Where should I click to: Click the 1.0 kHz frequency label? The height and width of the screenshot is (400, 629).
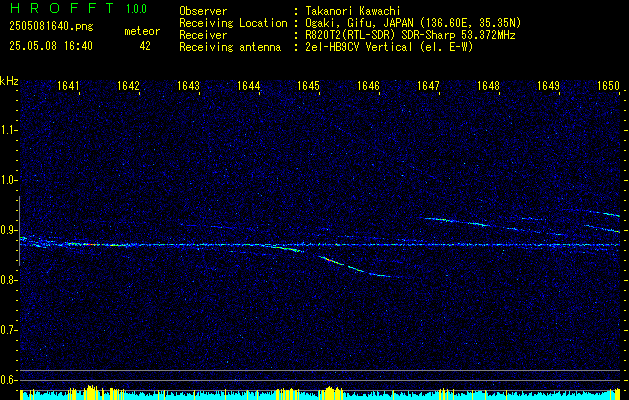[x=9, y=180]
